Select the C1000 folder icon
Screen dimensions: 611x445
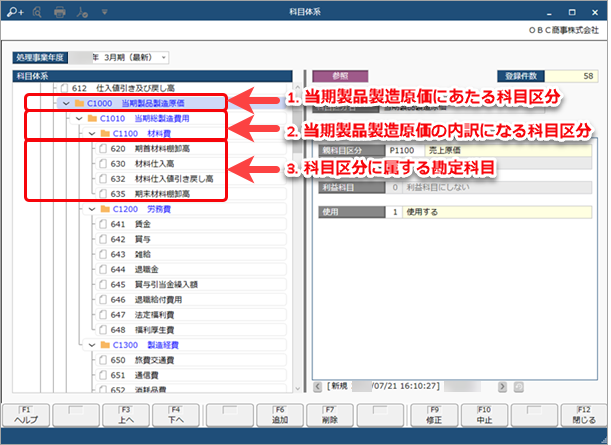[79, 103]
